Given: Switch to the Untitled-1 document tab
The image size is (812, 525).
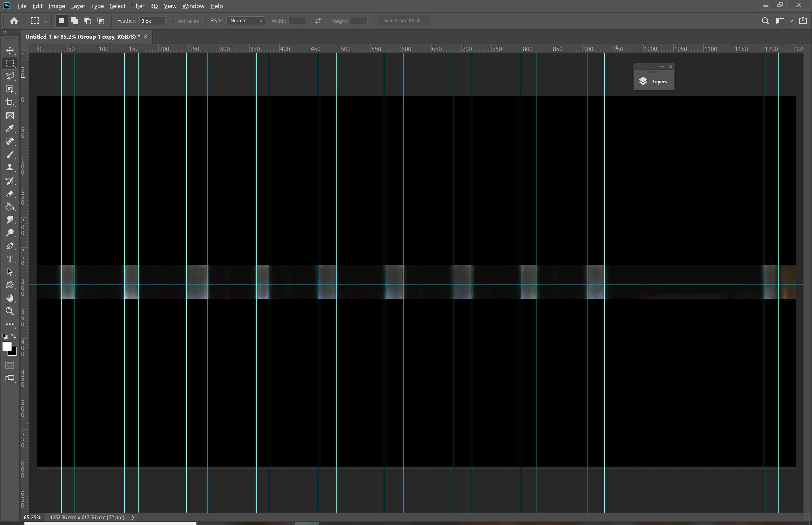Looking at the screenshot, I should pos(82,36).
